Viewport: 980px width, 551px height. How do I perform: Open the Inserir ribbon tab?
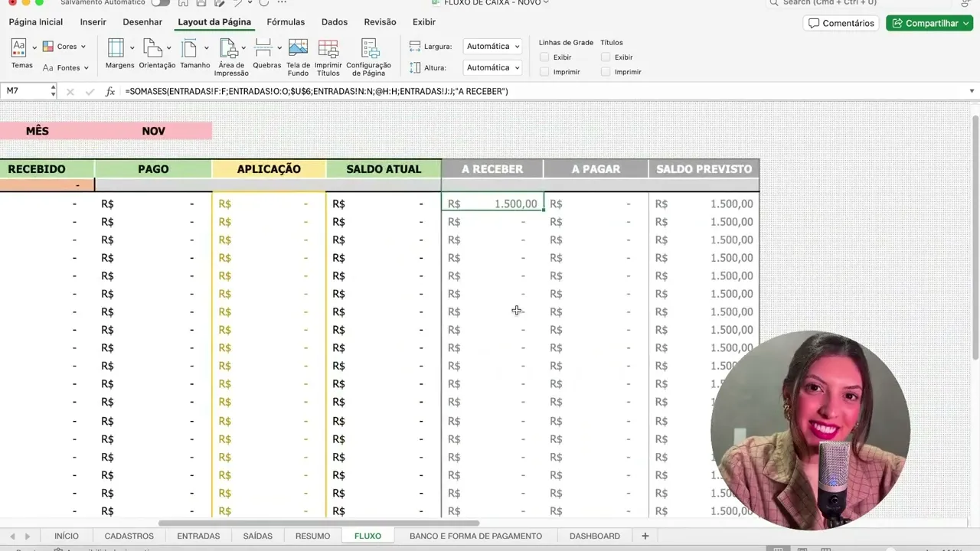click(x=93, y=22)
